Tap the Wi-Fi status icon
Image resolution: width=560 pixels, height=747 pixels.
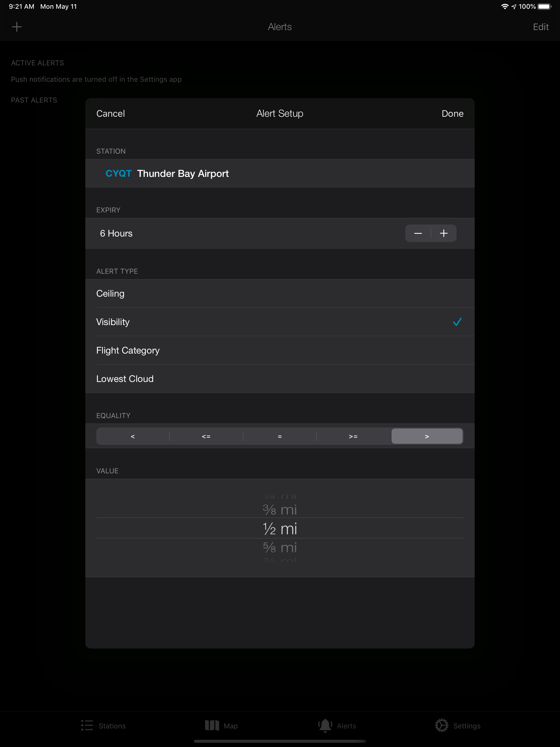coord(504,6)
